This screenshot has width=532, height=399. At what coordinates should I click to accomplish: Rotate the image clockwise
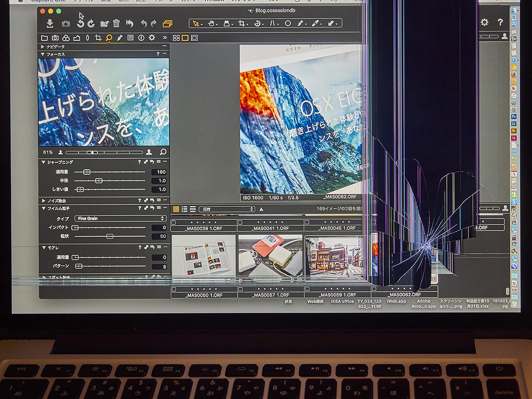click(91, 23)
